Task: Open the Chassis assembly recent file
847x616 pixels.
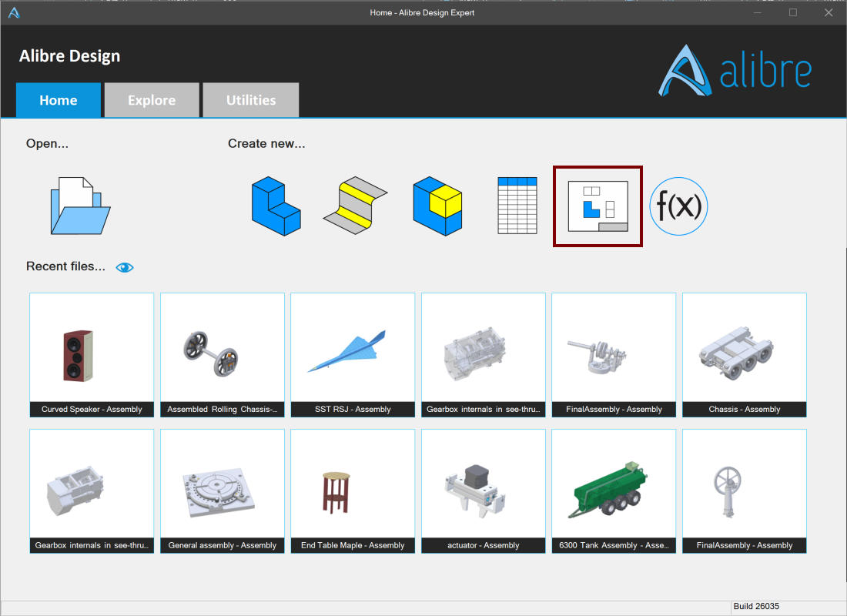Action: point(744,354)
